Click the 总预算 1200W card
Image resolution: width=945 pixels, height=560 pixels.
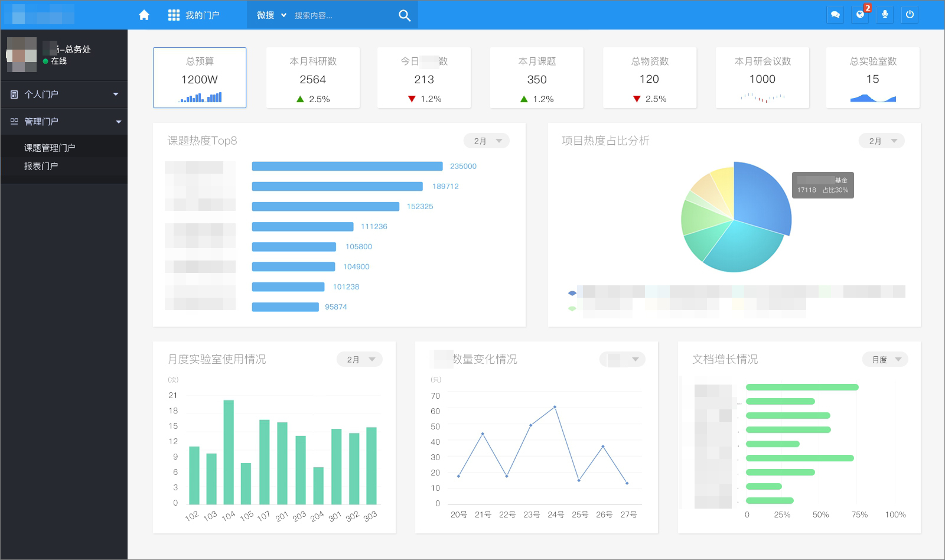point(200,78)
